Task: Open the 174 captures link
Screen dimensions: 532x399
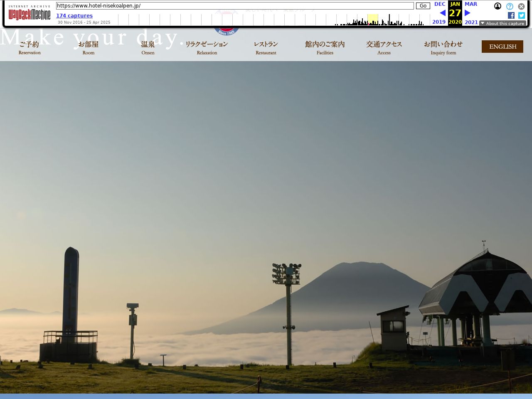Action: pos(74,16)
